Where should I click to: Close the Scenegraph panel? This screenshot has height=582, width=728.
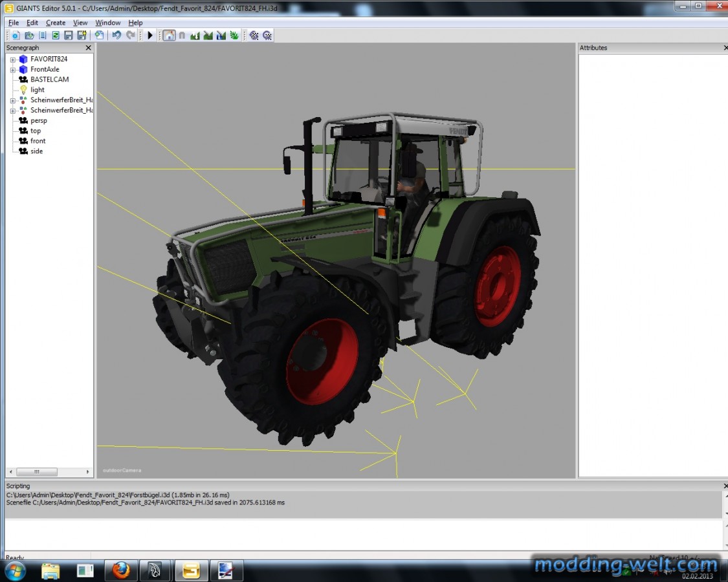[88, 48]
